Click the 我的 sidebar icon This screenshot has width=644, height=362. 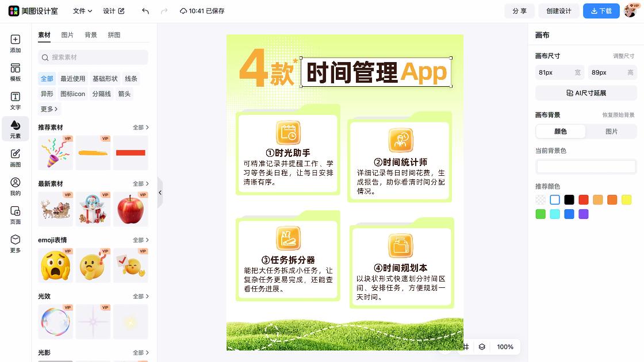[x=15, y=185]
